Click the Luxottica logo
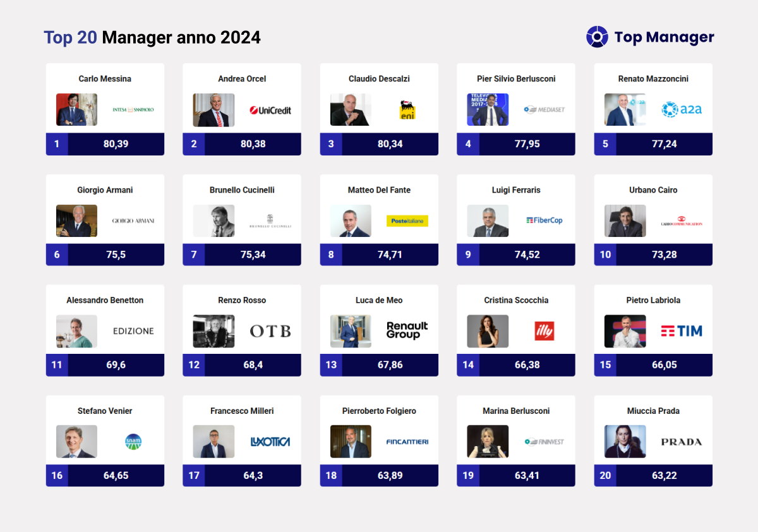The image size is (758, 532). tap(270, 442)
